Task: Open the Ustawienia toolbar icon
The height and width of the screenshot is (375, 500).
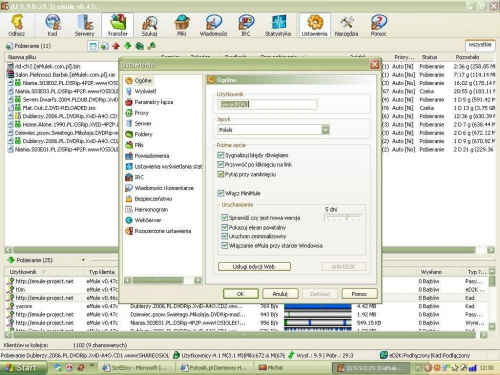Action: (x=315, y=25)
